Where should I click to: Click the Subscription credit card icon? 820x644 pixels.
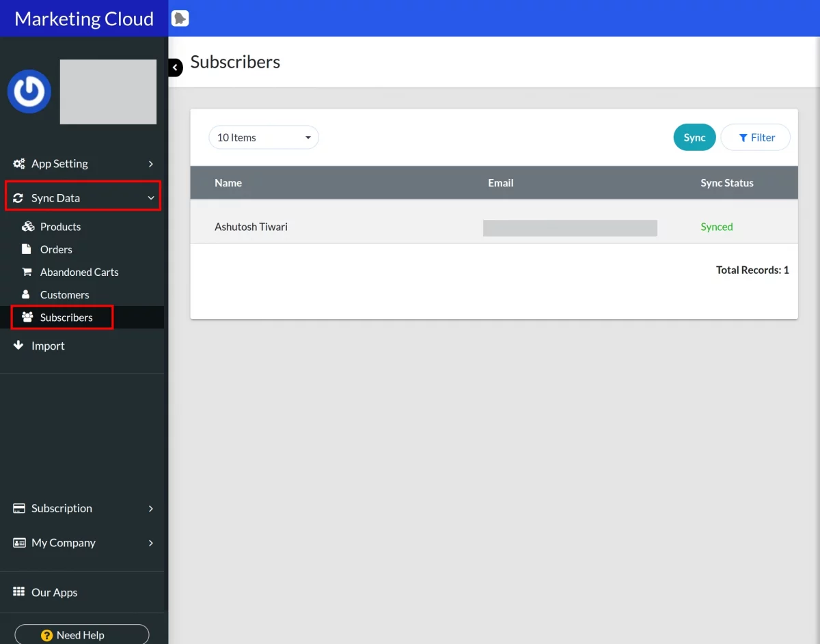click(x=19, y=508)
